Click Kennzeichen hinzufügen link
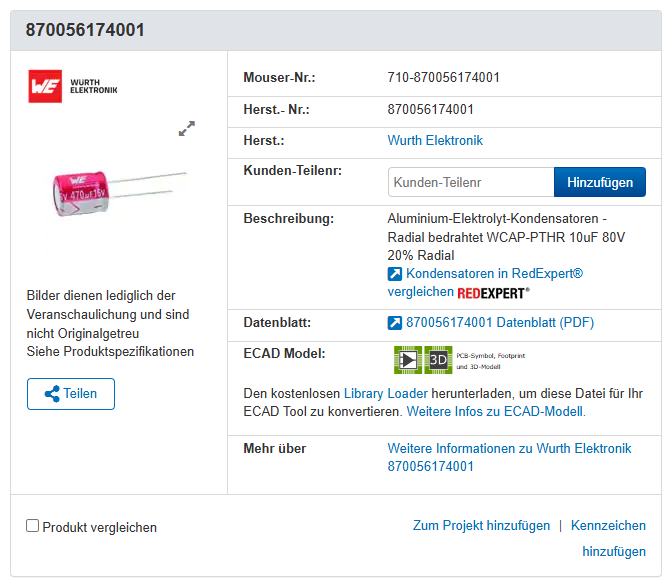 click(613, 538)
